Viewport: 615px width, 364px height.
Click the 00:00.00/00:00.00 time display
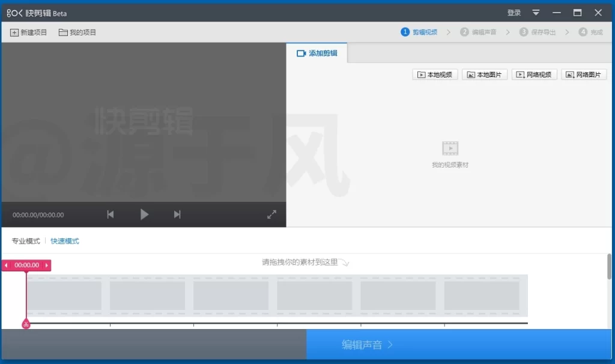pos(38,215)
